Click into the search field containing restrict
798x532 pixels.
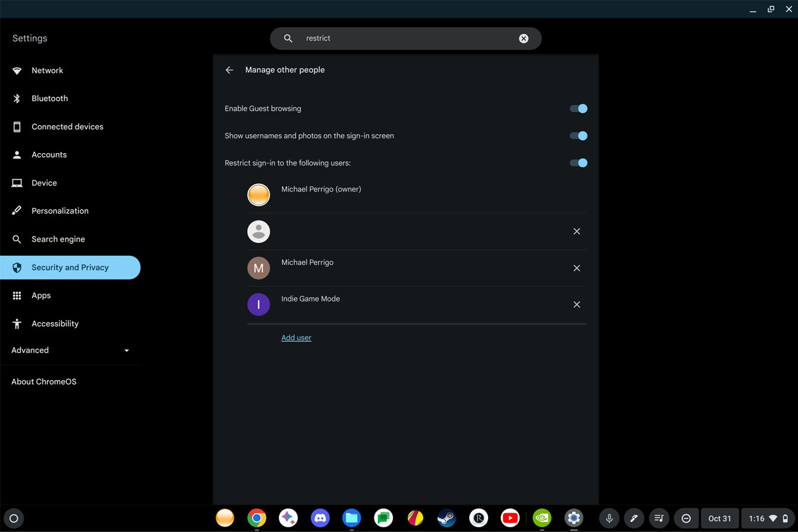tap(406, 38)
